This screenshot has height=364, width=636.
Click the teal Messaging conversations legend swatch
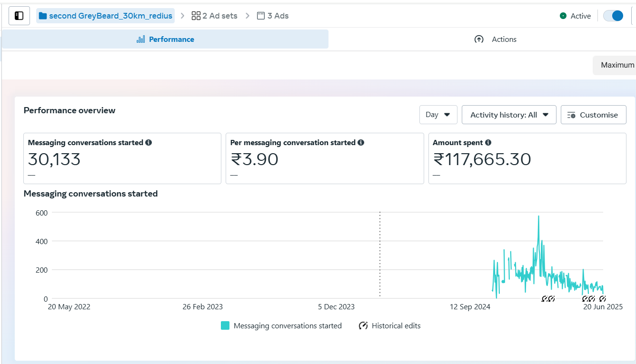(225, 326)
